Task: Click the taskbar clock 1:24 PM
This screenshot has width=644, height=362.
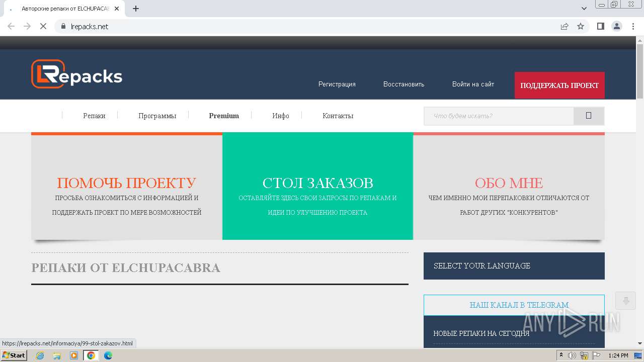Action: coord(618,355)
